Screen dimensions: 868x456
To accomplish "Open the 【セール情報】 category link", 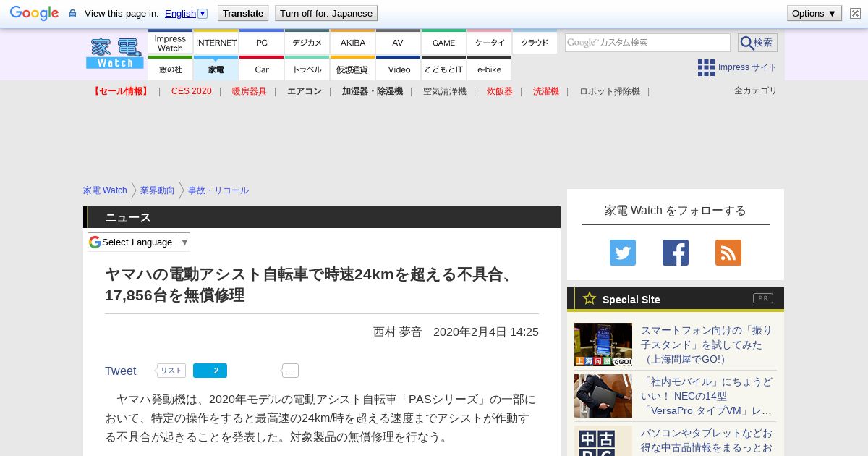I will click(x=121, y=91).
